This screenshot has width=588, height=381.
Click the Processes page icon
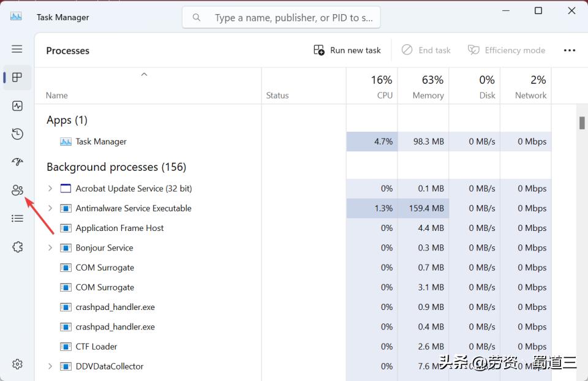pos(17,77)
